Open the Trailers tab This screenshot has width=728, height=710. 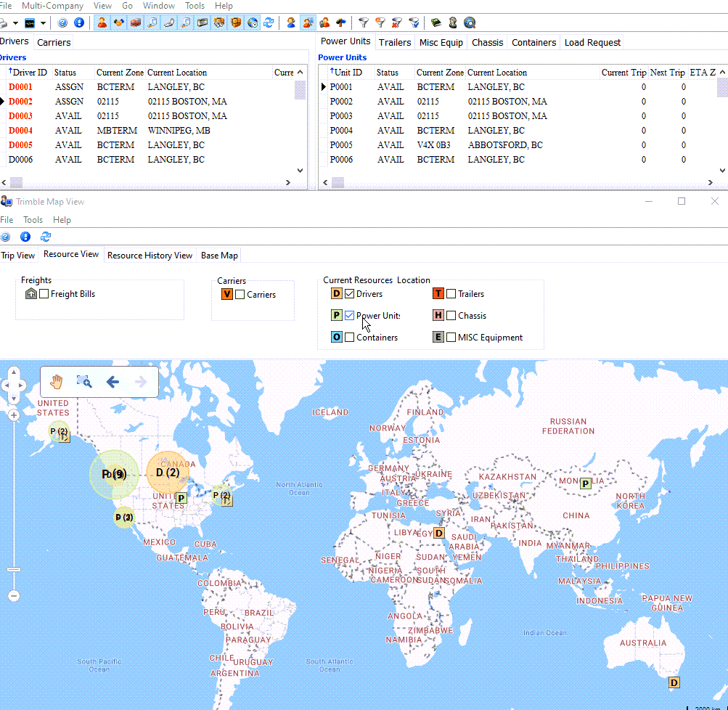click(395, 43)
